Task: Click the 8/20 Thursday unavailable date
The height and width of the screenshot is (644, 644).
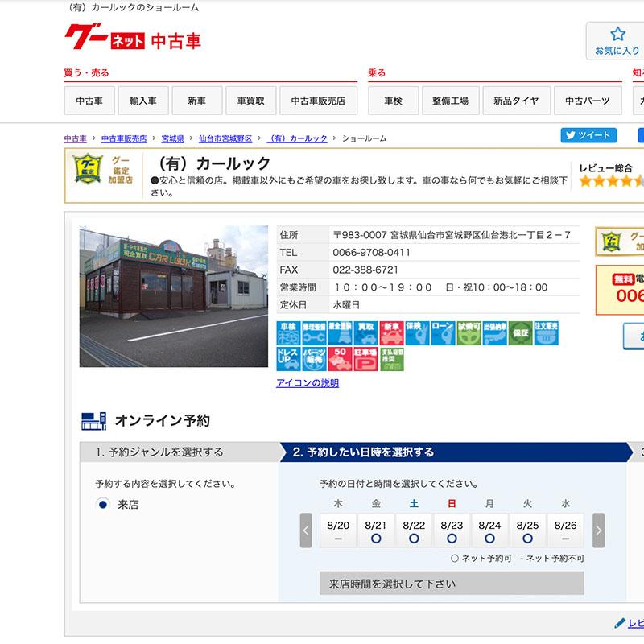Action: (x=338, y=530)
